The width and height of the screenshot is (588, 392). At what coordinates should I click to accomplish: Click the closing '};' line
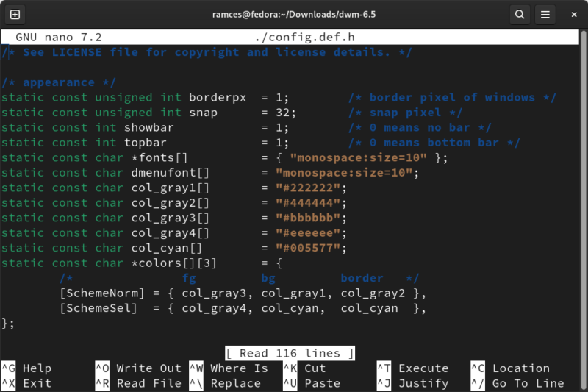(x=8, y=324)
